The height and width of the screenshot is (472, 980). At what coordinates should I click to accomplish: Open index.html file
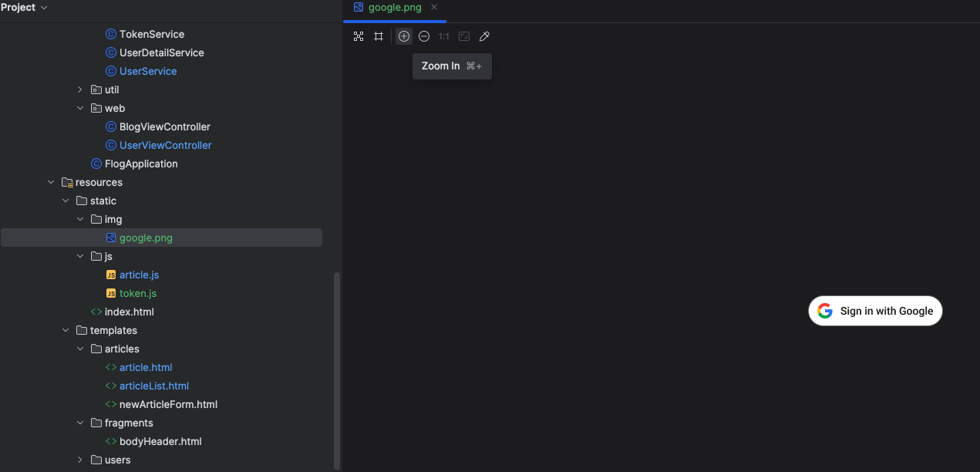pos(130,312)
